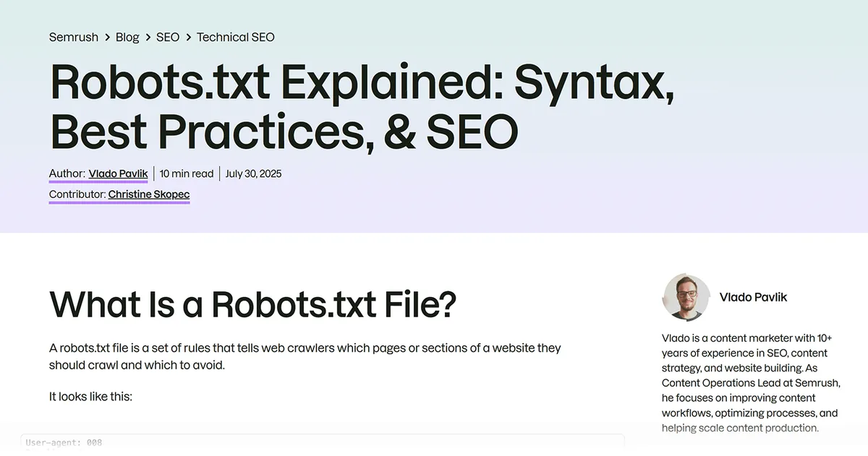The image size is (868, 456).
Task: Click Vlado Pavlik's avatar photo
Action: tap(686, 297)
